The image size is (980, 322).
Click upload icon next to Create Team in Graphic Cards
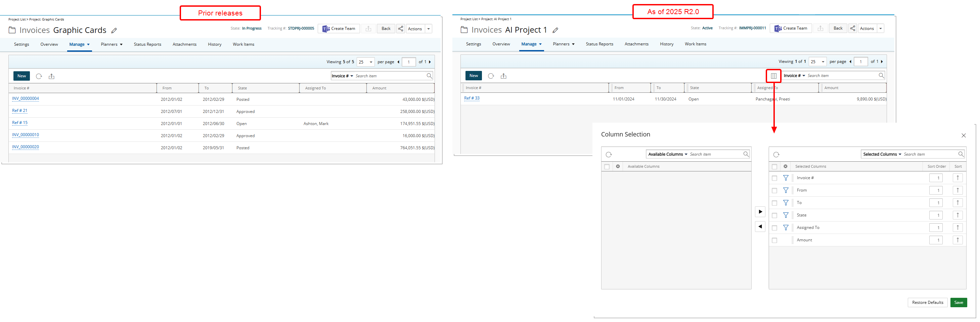pos(368,29)
